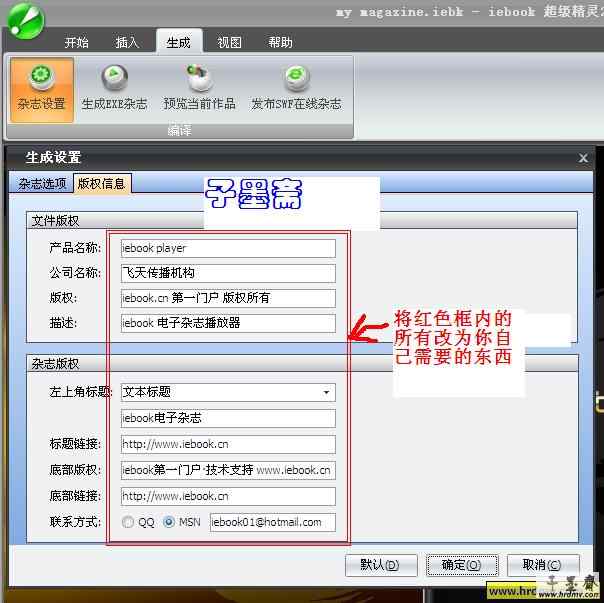
Task: Click the 底部链接 URL field
Action: [x=228, y=496]
